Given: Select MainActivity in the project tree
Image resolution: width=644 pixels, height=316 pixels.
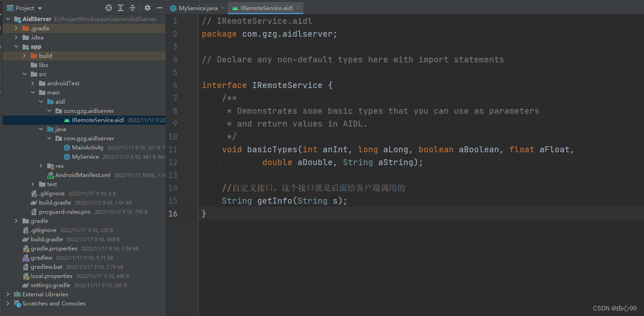Looking at the screenshot, I should (x=88, y=148).
